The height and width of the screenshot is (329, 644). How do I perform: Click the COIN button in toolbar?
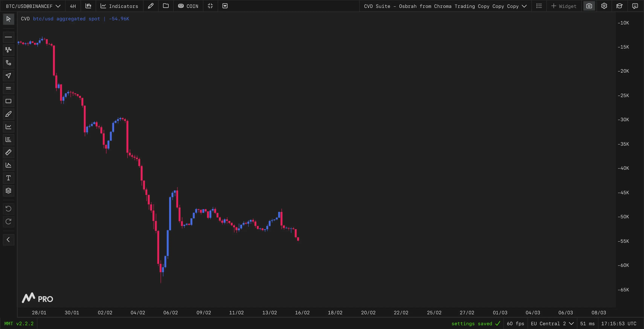[188, 6]
